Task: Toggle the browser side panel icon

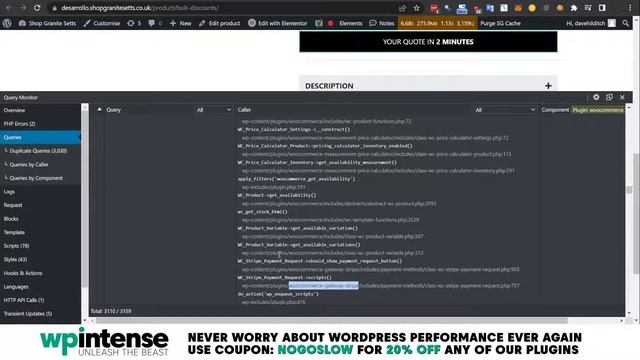Action: coord(602,8)
